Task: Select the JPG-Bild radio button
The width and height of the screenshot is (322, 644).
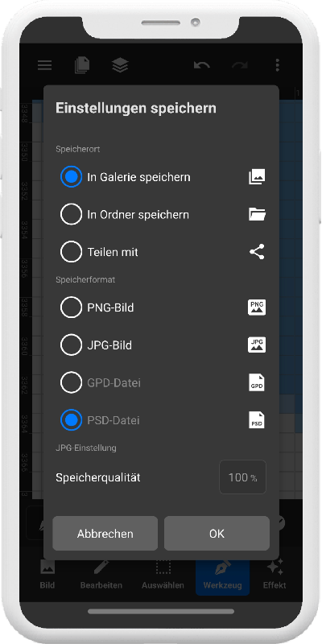Action: click(71, 345)
